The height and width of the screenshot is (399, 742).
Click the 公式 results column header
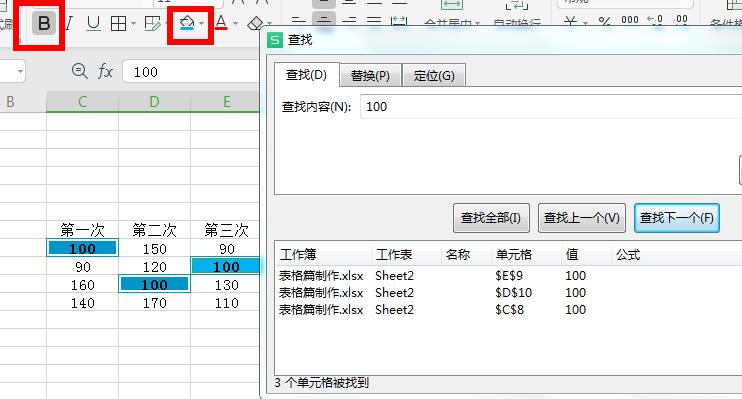(677, 255)
